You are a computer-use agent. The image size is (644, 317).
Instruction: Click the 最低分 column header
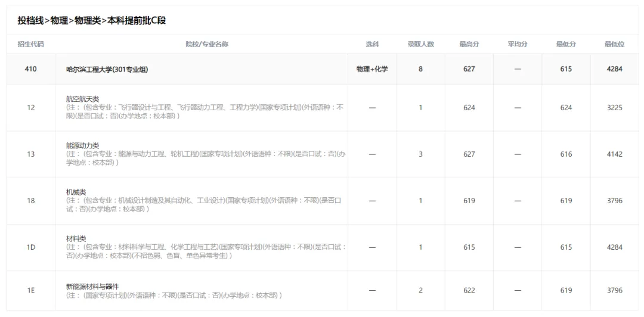(x=566, y=44)
